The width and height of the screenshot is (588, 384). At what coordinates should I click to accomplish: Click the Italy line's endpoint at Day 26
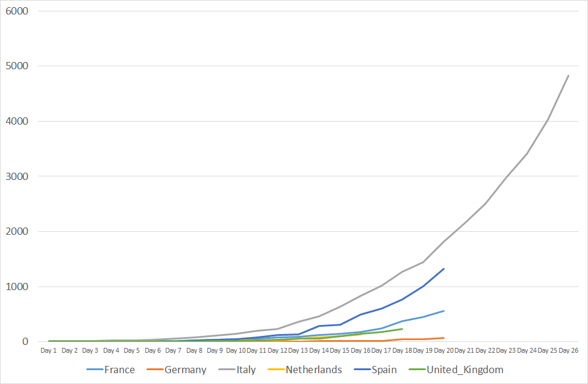pyautogui.click(x=568, y=76)
